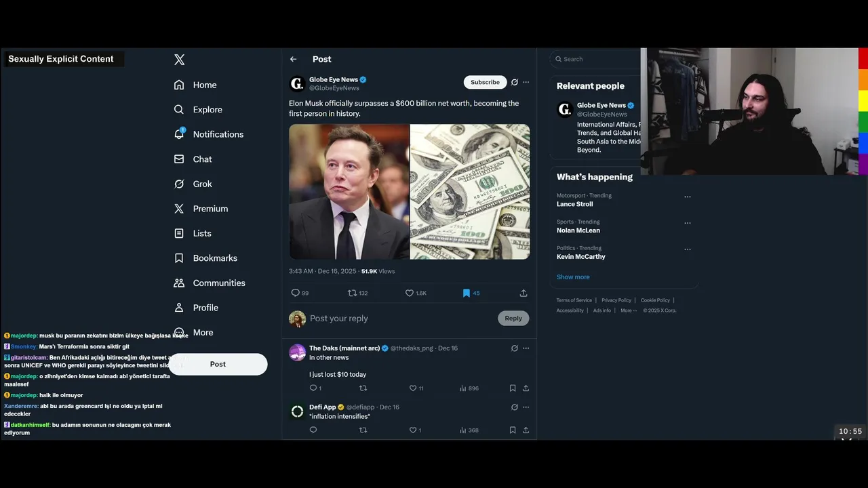
Task: Open Globe Eye News avatar on post
Action: pyautogui.click(x=297, y=84)
